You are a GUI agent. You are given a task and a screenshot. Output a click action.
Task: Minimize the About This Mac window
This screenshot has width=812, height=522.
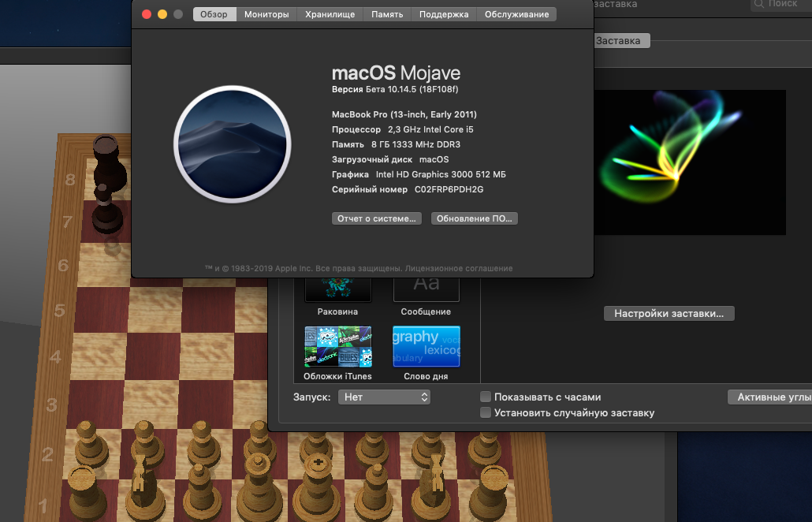pos(162,14)
